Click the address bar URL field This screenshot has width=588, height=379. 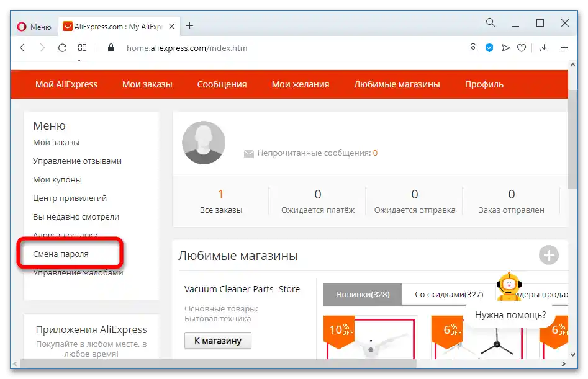[x=187, y=48]
